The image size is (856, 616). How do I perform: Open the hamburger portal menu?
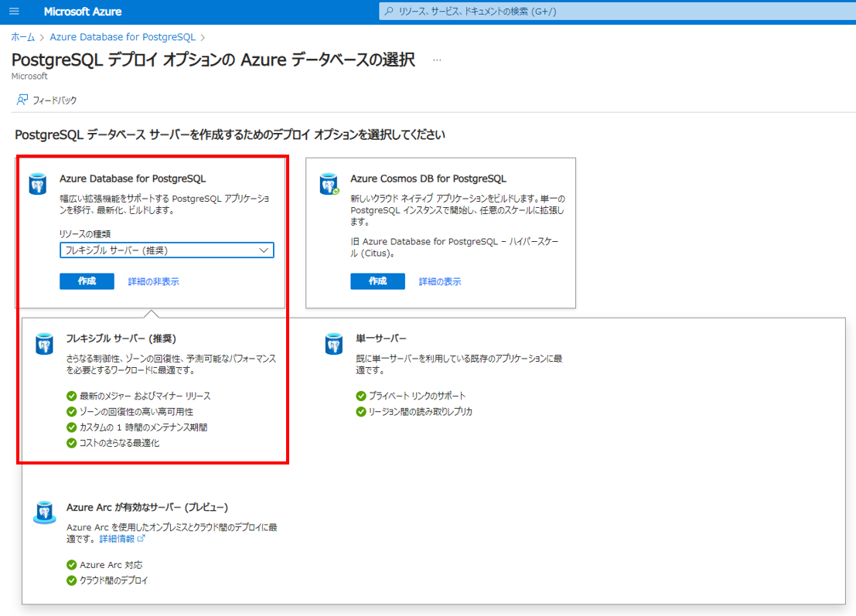point(14,12)
